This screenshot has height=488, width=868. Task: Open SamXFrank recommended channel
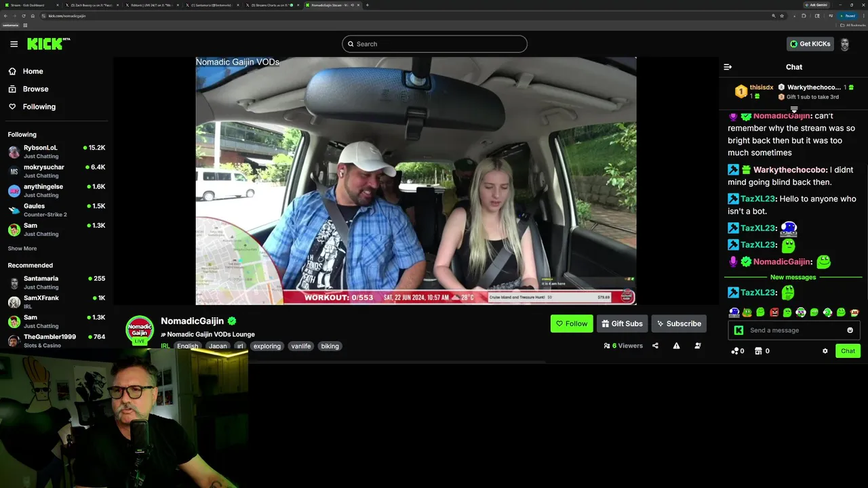tap(56, 302)
